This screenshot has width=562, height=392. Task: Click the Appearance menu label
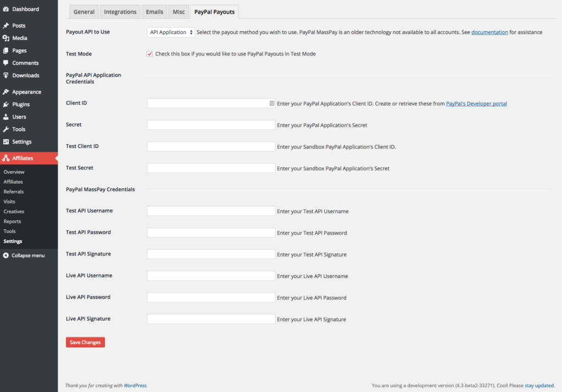26,92
